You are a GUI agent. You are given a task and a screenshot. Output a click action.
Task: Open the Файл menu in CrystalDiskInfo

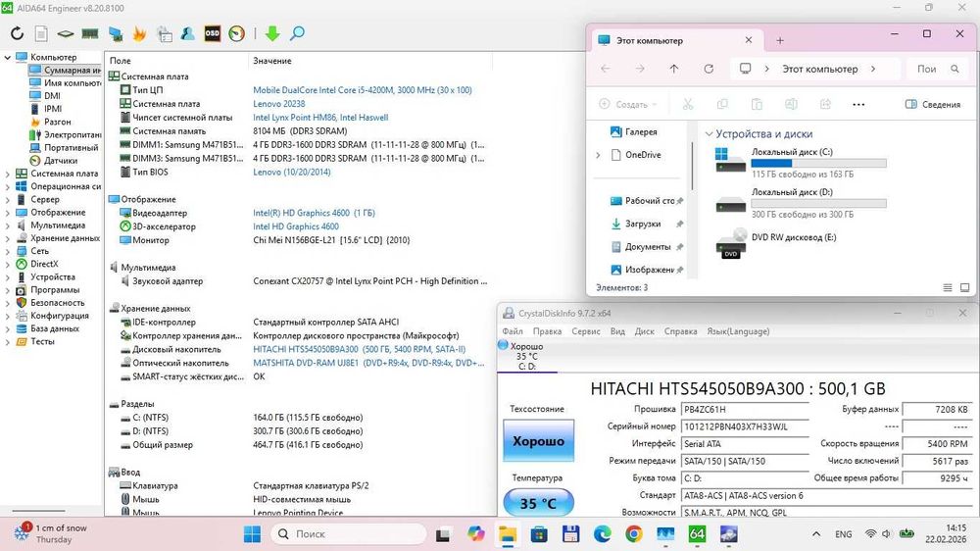click(513, 331)
